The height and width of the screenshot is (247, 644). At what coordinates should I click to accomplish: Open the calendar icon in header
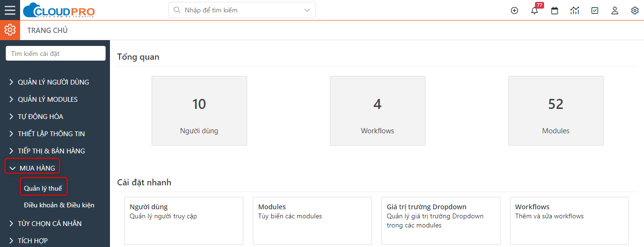[555, 11]
